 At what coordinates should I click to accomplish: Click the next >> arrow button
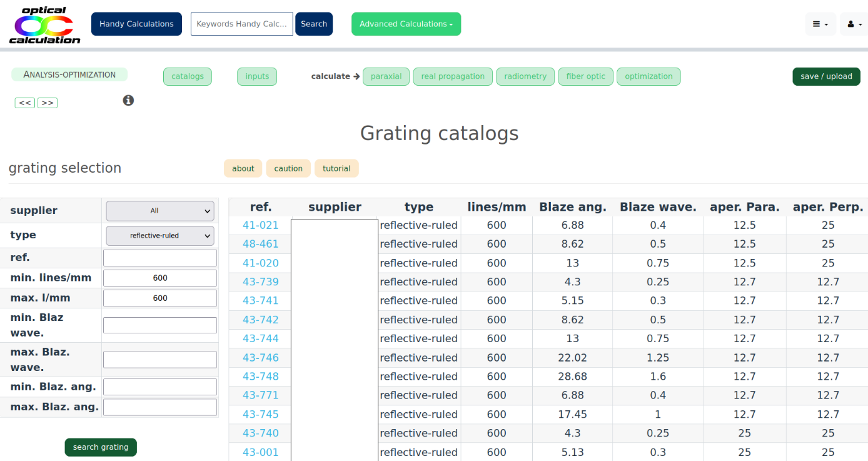[48, 103]
